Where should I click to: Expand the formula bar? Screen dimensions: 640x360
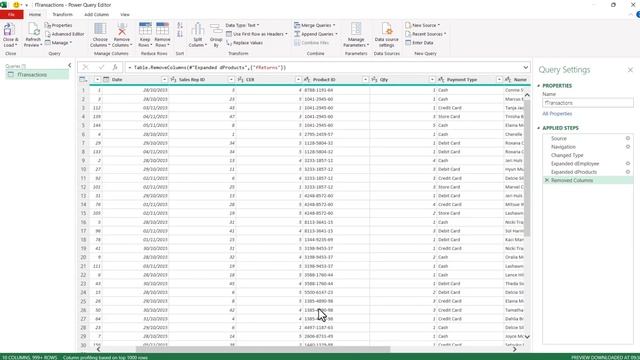526,67
